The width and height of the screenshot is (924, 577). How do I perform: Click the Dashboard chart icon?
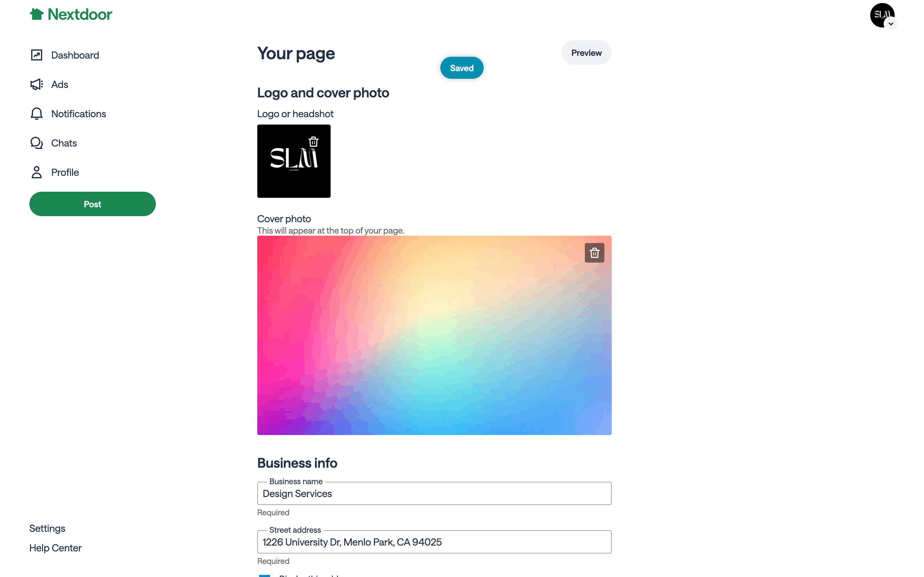click(x=37, y=55)
